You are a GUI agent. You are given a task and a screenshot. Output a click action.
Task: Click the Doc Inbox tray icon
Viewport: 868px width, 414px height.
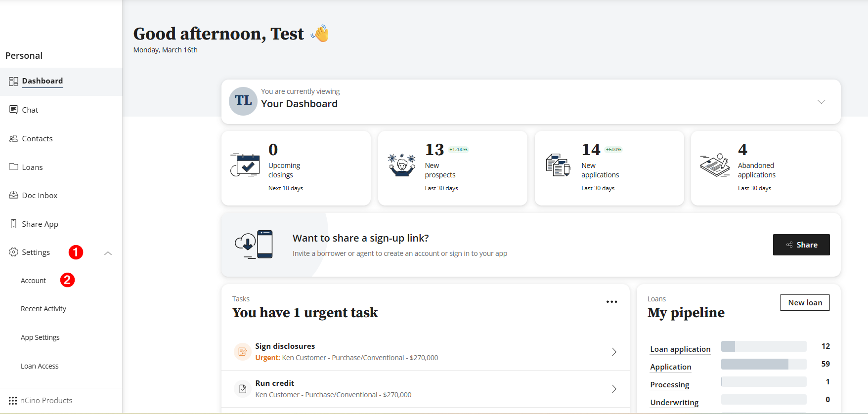13,195
